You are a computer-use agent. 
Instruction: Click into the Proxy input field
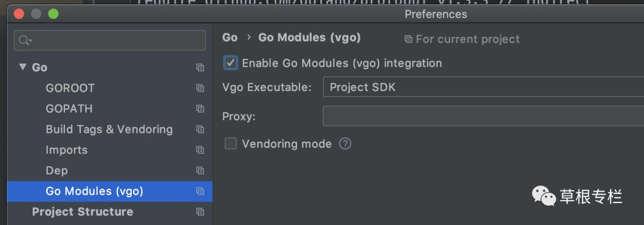(484, 116)
